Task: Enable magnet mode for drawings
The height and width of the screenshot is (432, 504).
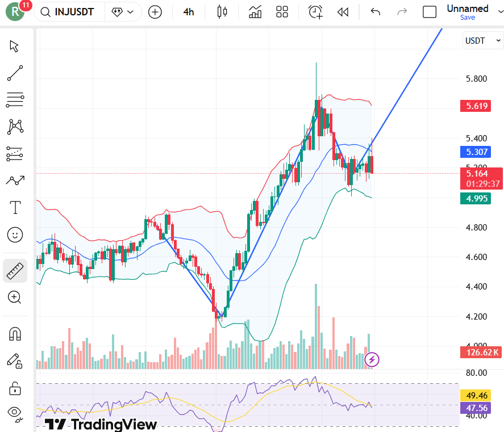Action: pyautogui.click(x=15, y=334)
